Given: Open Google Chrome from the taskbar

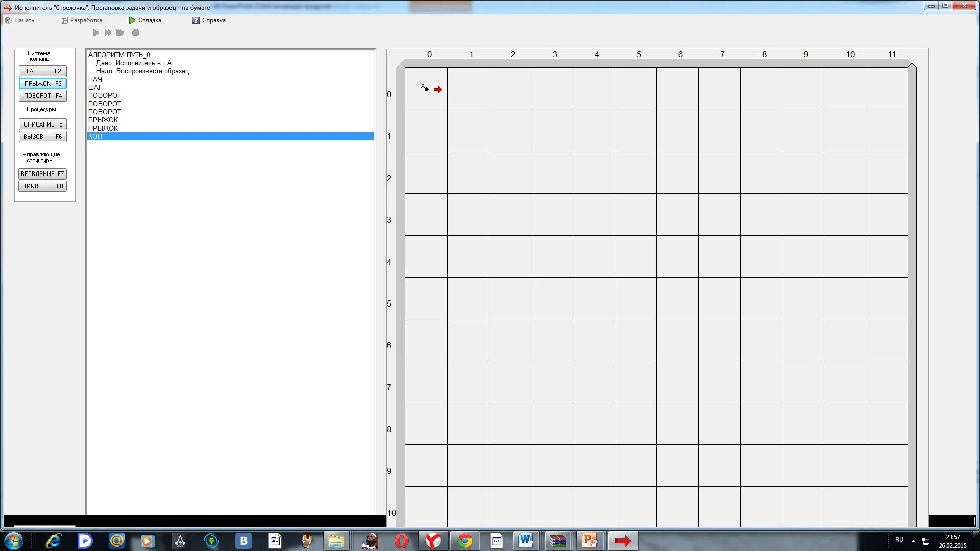Looking at the screenshot, I should pos(464,541).
